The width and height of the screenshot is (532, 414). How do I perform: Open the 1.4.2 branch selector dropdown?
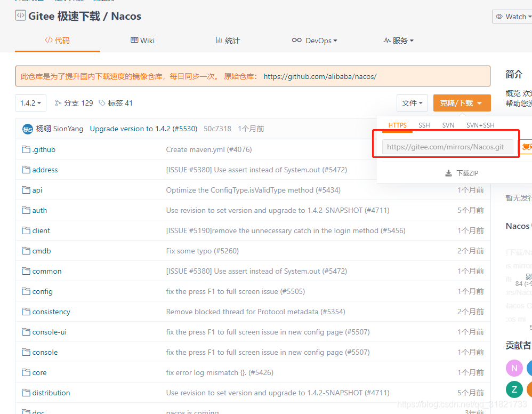click(30, 103)
